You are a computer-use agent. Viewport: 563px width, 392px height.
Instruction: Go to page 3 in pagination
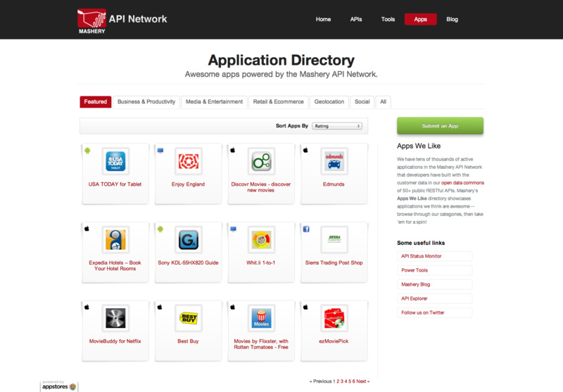(342, 381)
